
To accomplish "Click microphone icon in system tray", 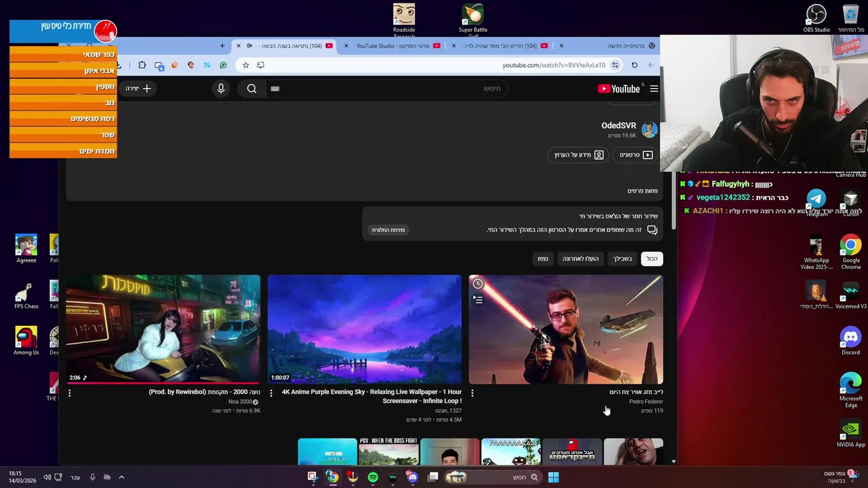I will (92, 477).
